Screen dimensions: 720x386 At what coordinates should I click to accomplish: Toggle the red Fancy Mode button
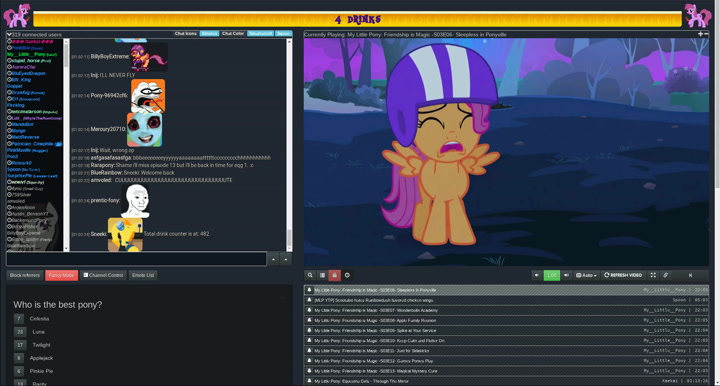click(62, 275)
